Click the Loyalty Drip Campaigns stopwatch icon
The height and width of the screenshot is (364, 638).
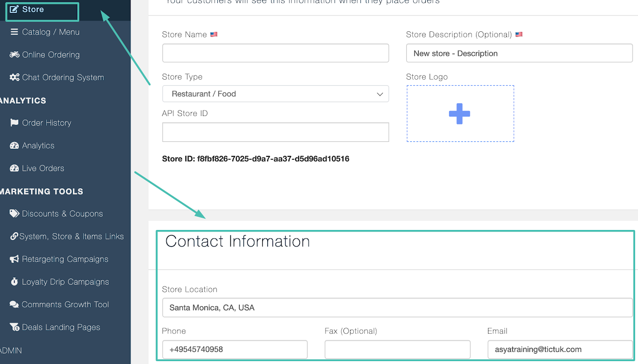pos(14,282)
